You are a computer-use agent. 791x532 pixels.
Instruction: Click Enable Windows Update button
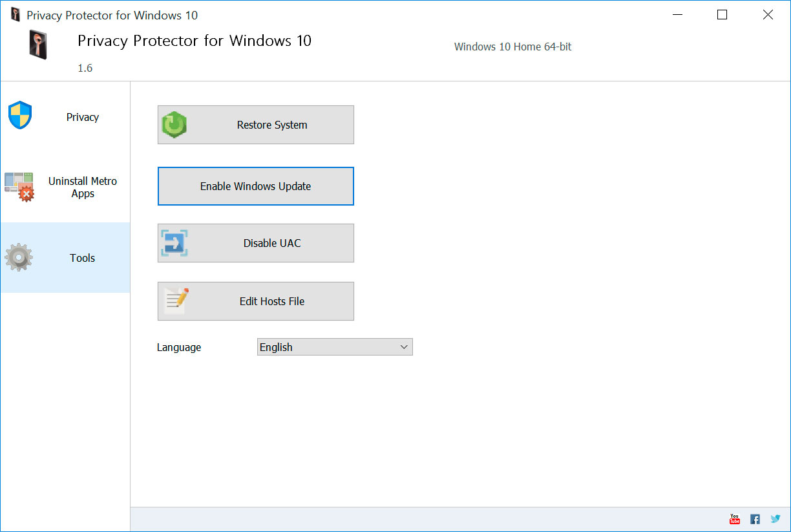point(256,186)
